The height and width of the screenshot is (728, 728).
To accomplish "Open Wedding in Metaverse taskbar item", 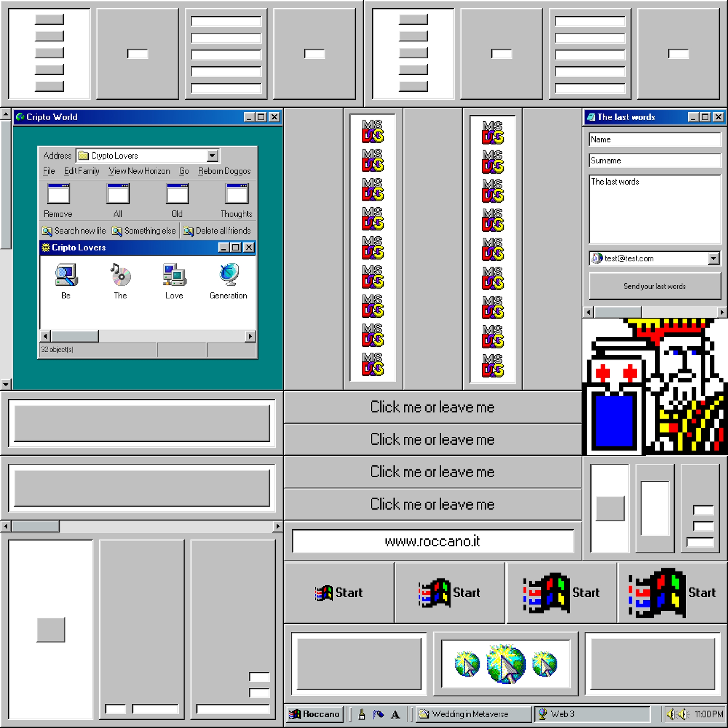I will coord(473,714).
